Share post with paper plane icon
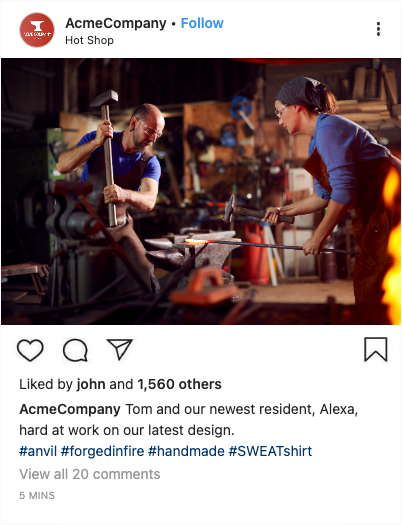 point(119,349)
